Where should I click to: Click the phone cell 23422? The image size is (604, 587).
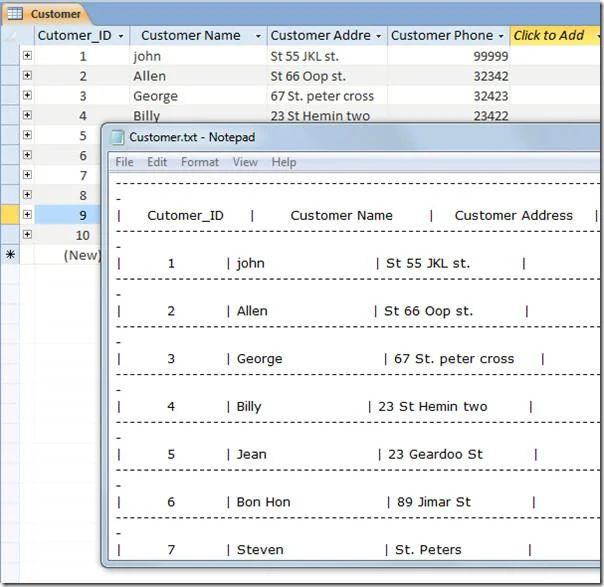point(449,115)
